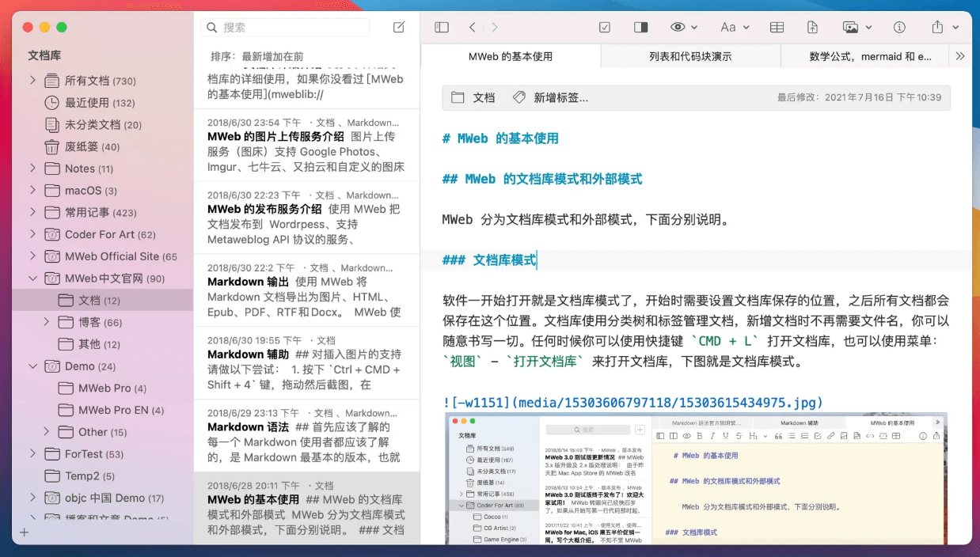The image size is (980, 557).
Task: Click the checkbox todo toolbar icon
Action: (x=605, y=28)
